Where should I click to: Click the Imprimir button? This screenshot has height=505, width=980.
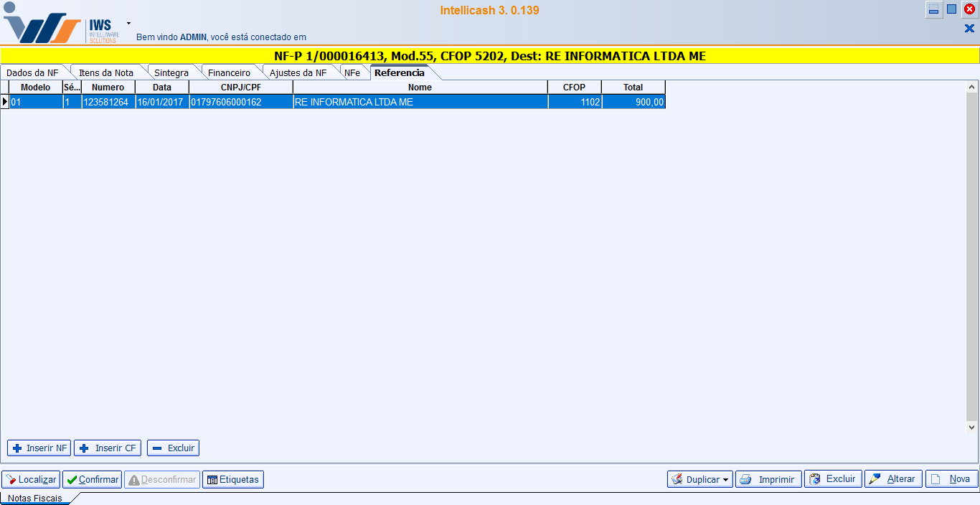click(x=768, y=479)
